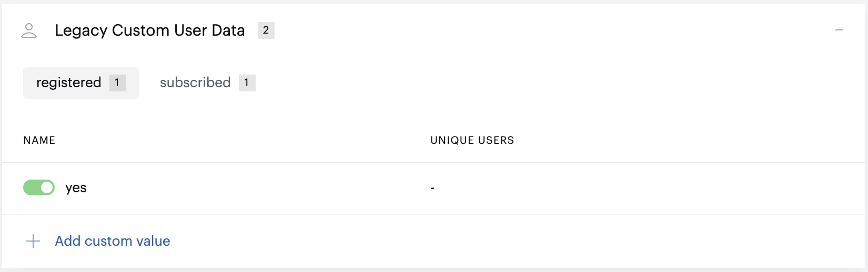Image resolution: width=868 pixels, height=272 pixels.
Task: Switch to the subscribed tab
Action: coord(207,83)
